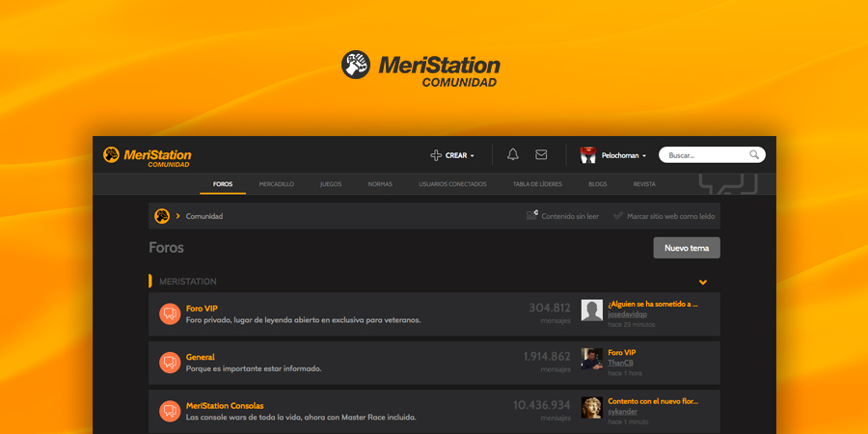
Task: Open topic '¿Alguien se ha sometido a ...'
Action: tap(653, 304)
